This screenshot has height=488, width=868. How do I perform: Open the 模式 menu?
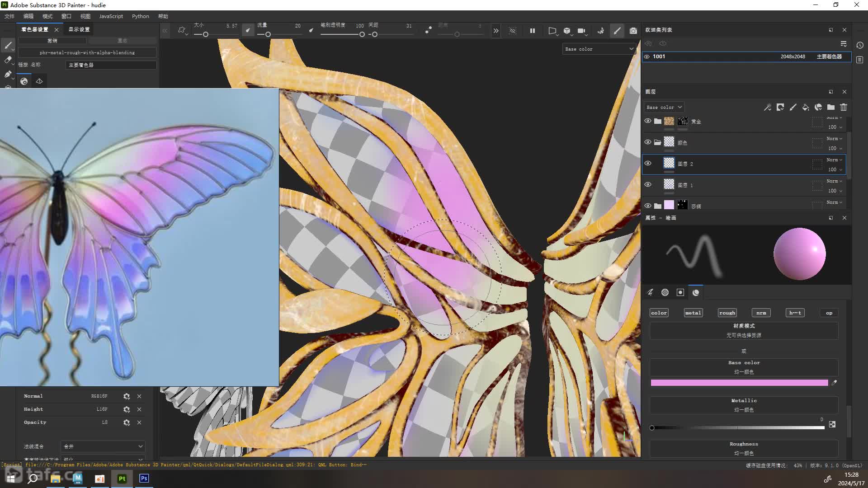(x=47, y=16)
